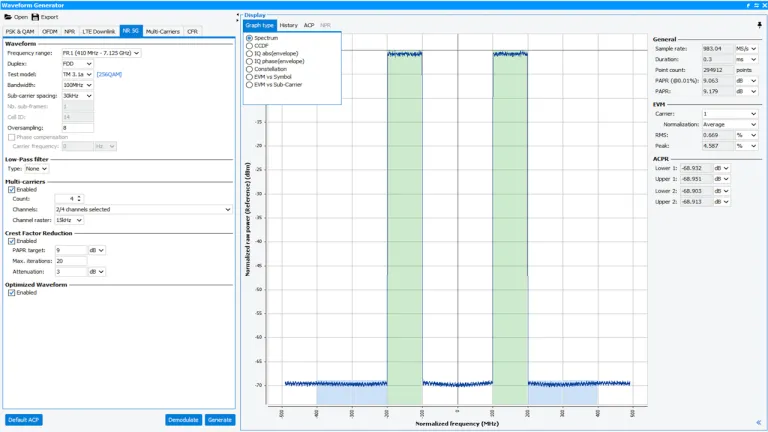This screenshot has height=432, width=768.
Task: Switch to the ACP display tab
Action: tap(309, 25)
